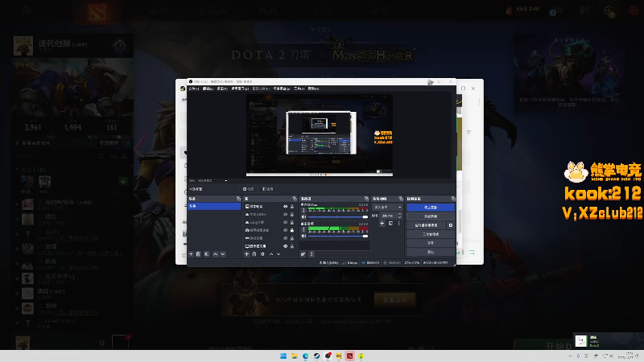
Task: Open mixer footer three-dot menu
Action: [312, 254]
